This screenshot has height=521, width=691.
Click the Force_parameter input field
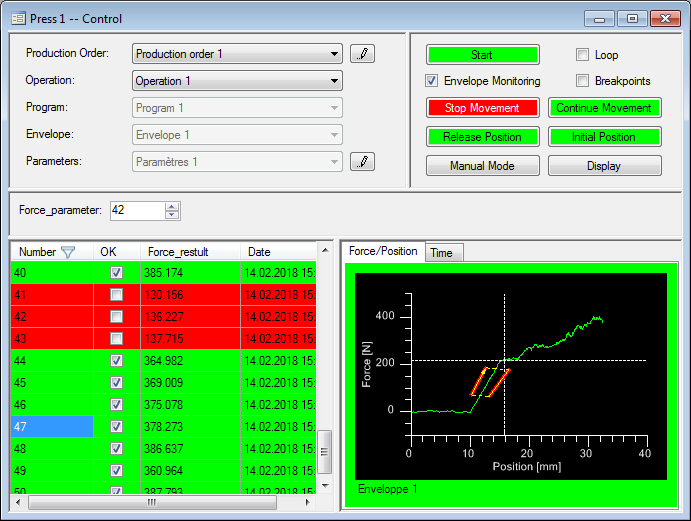point(137,210)
